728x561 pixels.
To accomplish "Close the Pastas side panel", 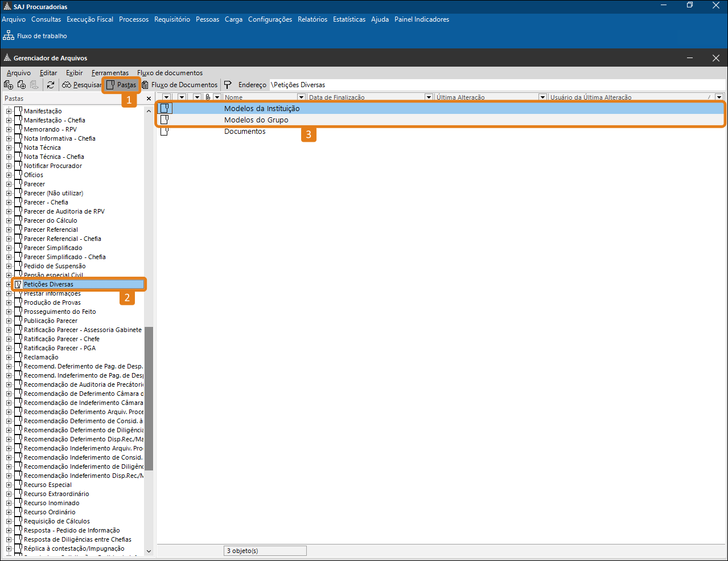I will click(x=149, y=99).
